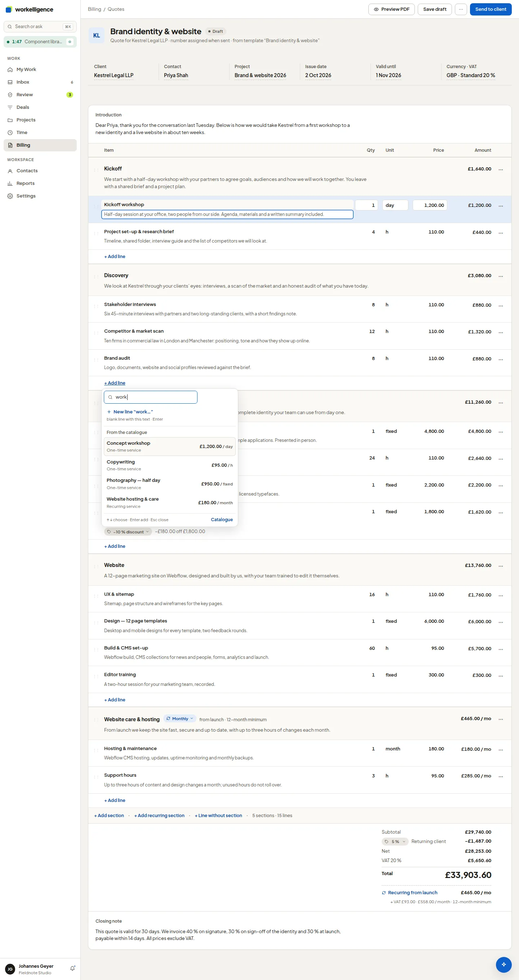Open Projects in the sidebar
The width and height of the screenshot is (519, 980).
point(40,119)
